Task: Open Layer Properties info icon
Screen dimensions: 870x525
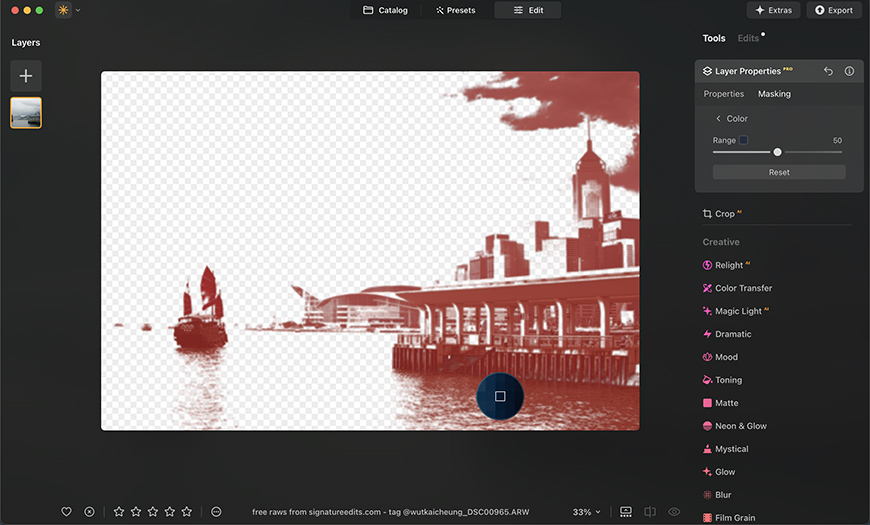Action: (849, 72)
